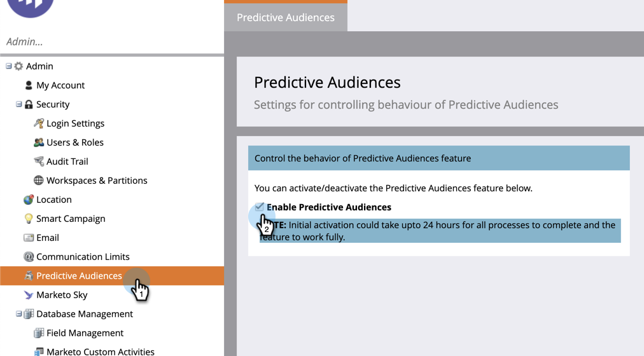Open the Location settings item
This screenshot has width=644, height=356.
54,200
